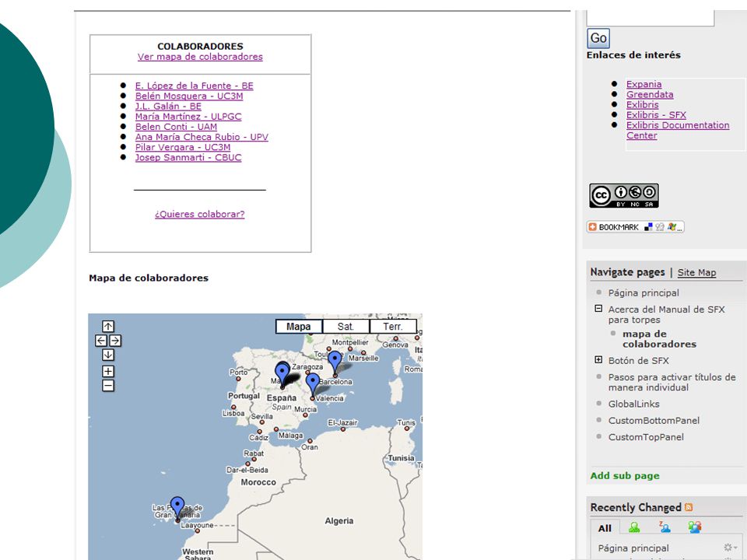Open the CustomTopPanel page
This screenshot has height=560, width=747.
point(646,436)
